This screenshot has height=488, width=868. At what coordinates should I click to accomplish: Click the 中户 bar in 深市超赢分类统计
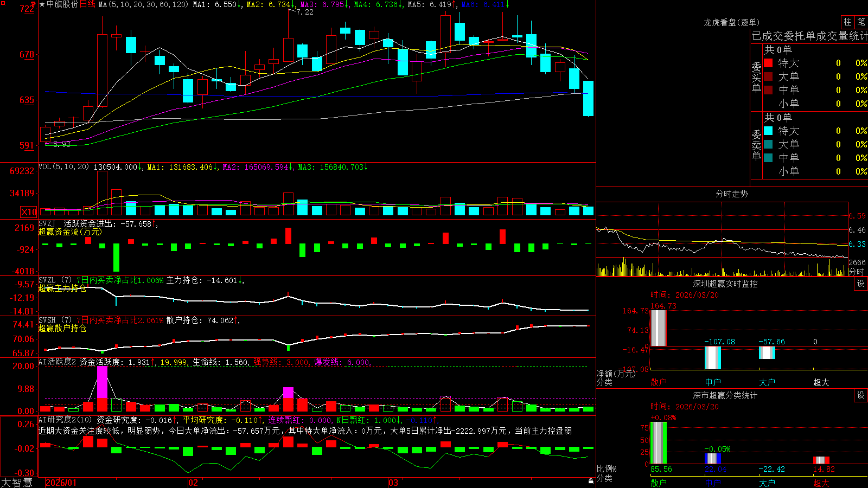pyautogui.click(x=713, y=459)
